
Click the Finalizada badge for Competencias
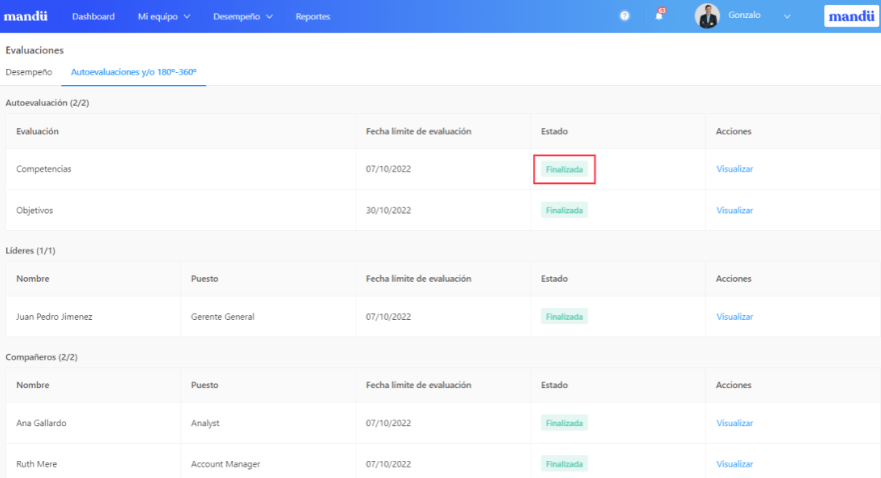(564, 169)
